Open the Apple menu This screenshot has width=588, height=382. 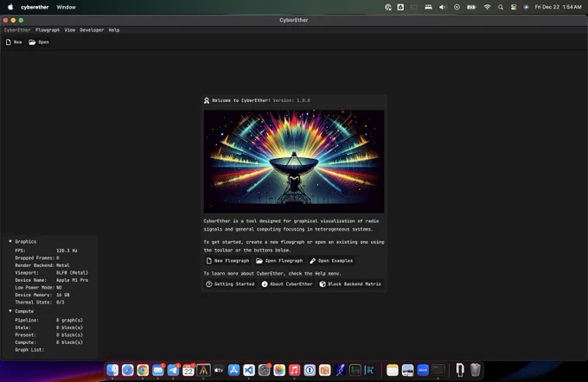10,7
